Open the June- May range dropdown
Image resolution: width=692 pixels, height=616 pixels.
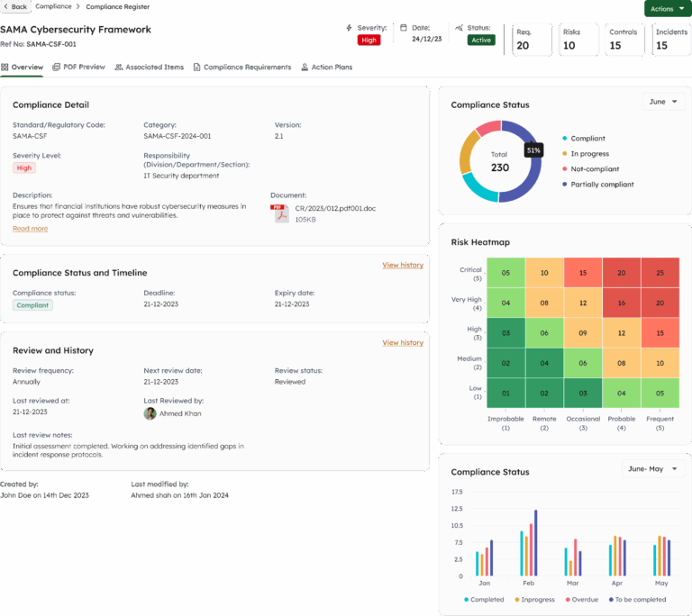[x=652, y=468]
